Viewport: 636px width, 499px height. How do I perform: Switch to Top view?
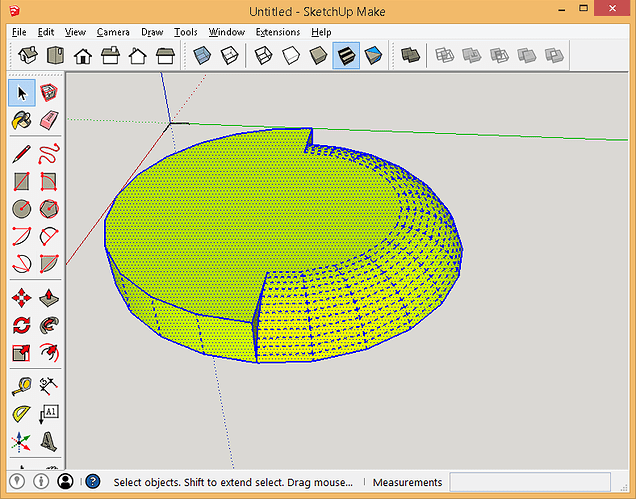pos(56,56)
